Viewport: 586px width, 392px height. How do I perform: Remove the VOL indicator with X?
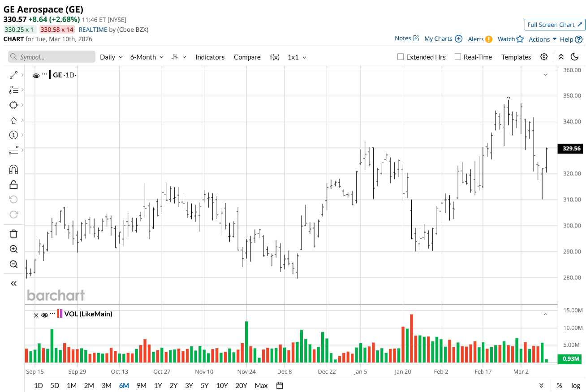(x=36, y=315)
